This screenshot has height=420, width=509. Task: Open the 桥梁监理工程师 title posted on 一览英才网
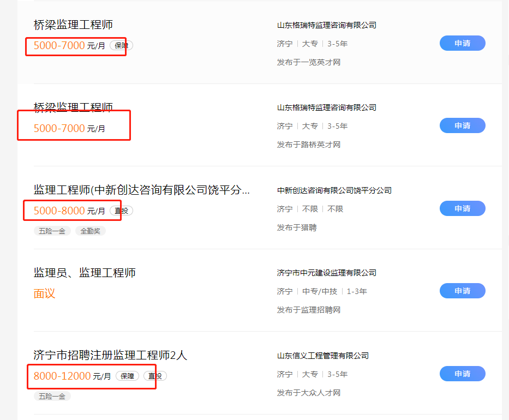click(x=73, y=25)
